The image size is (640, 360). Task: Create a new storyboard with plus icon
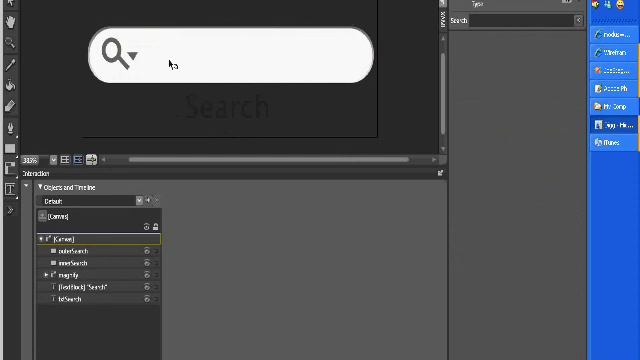tap(148, 200)
